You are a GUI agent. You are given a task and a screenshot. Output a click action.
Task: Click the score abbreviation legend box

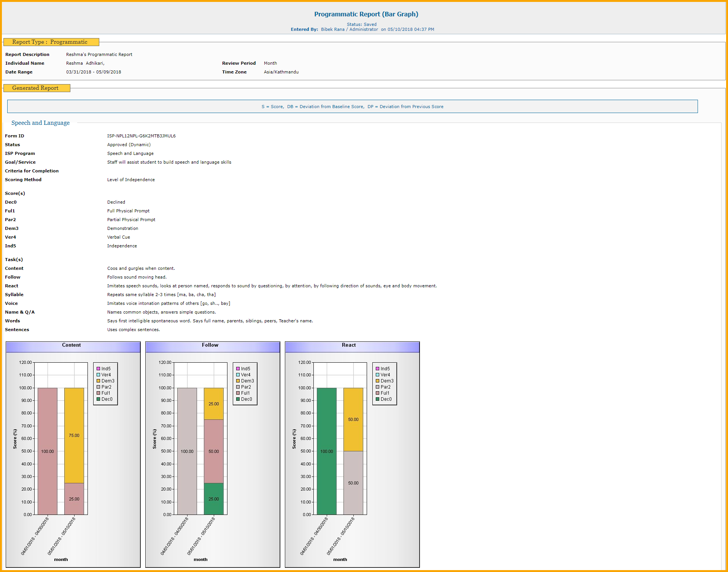[352, 107]
